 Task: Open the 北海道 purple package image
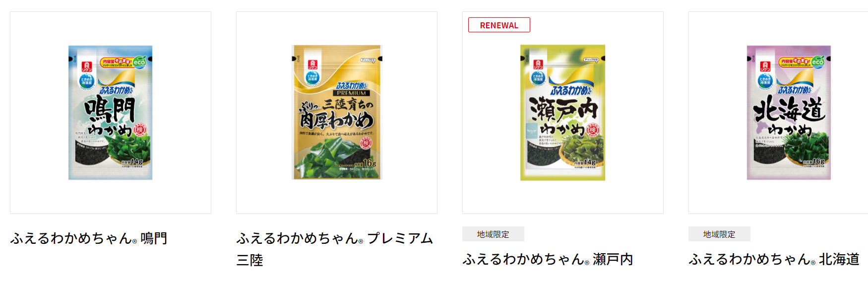(x=789, y=113)
